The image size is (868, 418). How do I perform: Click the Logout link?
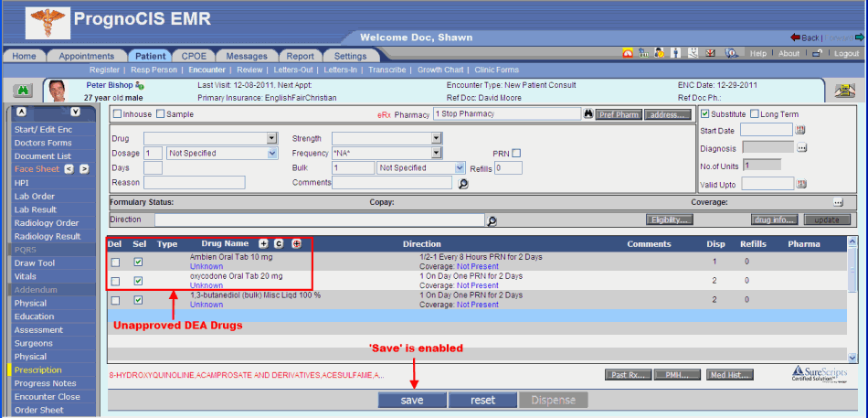(846, 54)
